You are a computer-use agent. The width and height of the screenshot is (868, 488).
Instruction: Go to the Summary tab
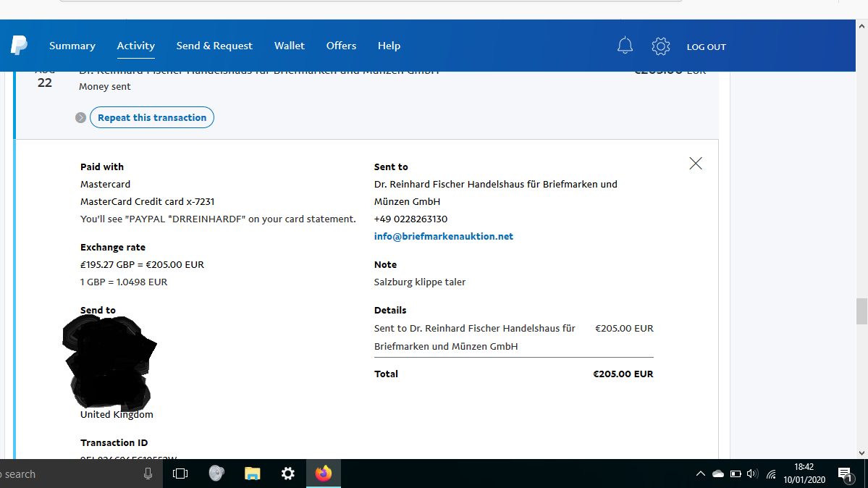(x=72, y=46)
